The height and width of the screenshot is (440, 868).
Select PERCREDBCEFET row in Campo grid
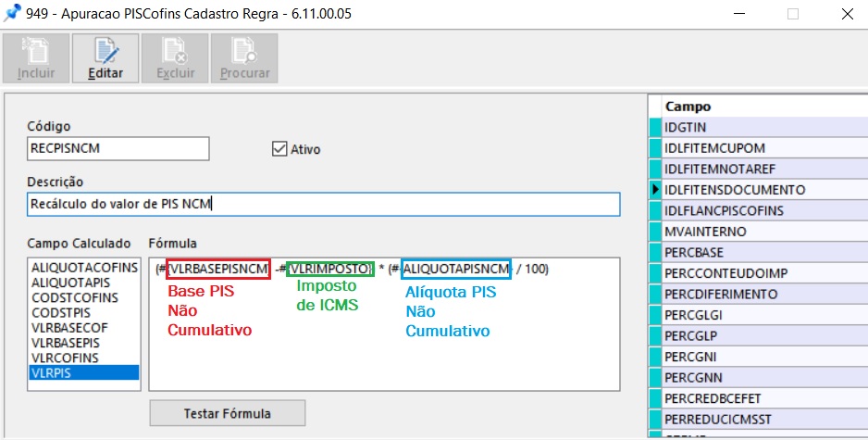[764, 398]
